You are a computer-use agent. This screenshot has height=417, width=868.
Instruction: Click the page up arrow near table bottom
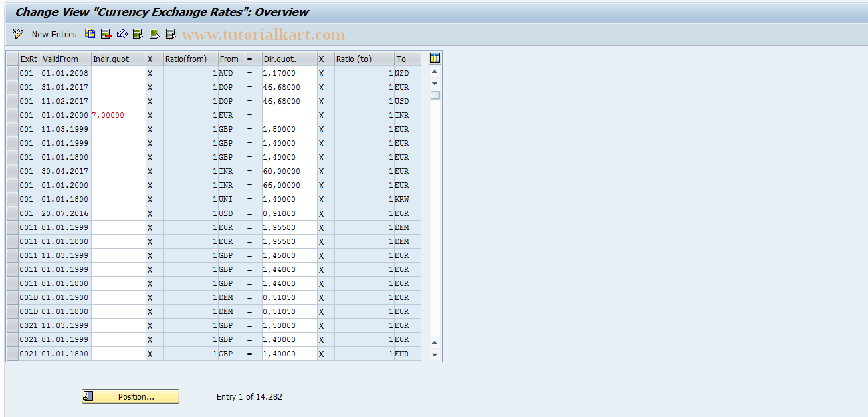435,343
